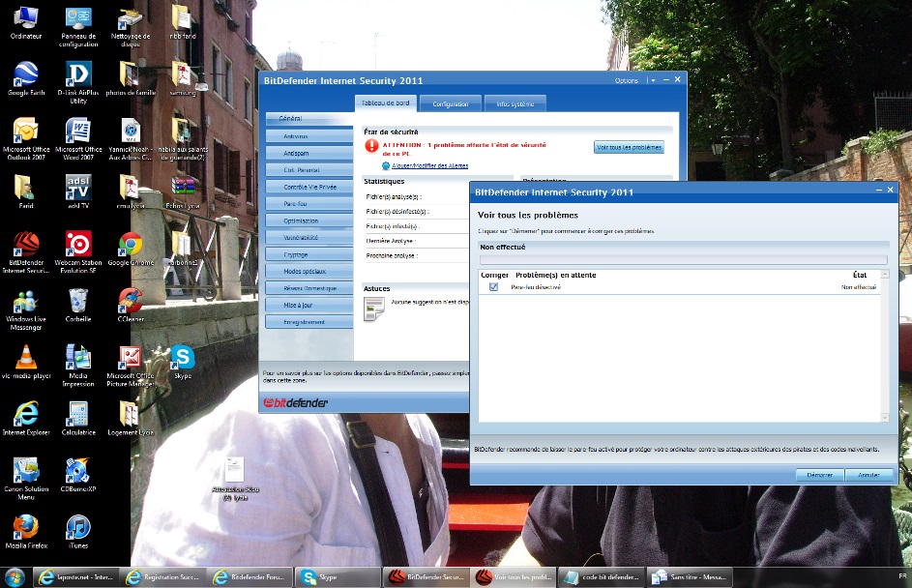The height and width of the screenshot is (588, 912).
Task: Open Optimisation section in sidebar
Action: pyautogui.click(x=309, y=220)
